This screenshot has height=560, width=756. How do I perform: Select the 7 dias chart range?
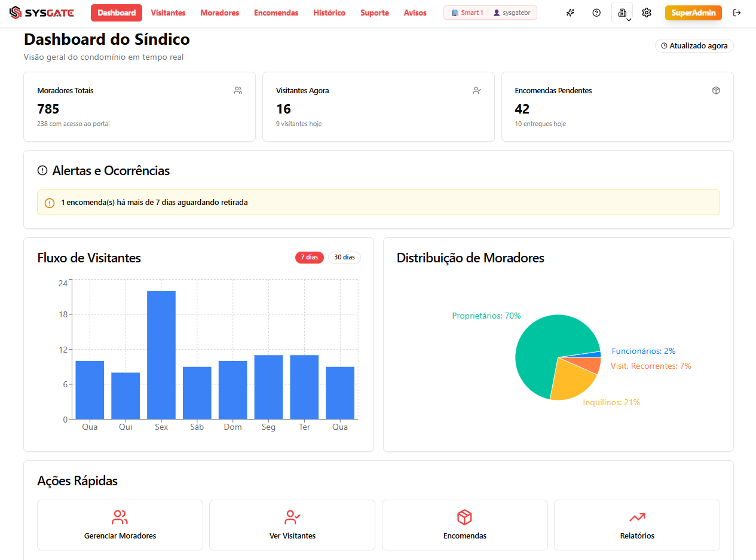[309, 257]
